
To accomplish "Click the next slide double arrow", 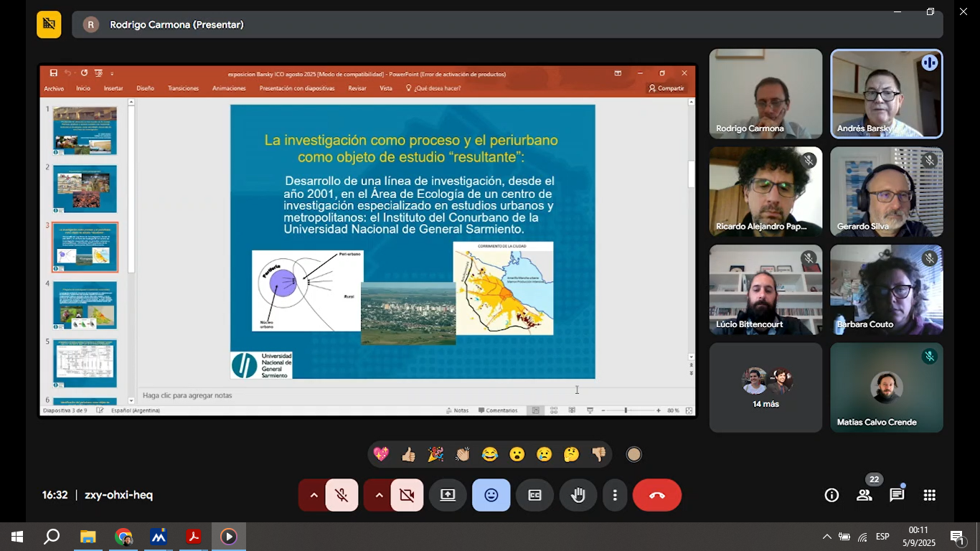I will [692, 374].
